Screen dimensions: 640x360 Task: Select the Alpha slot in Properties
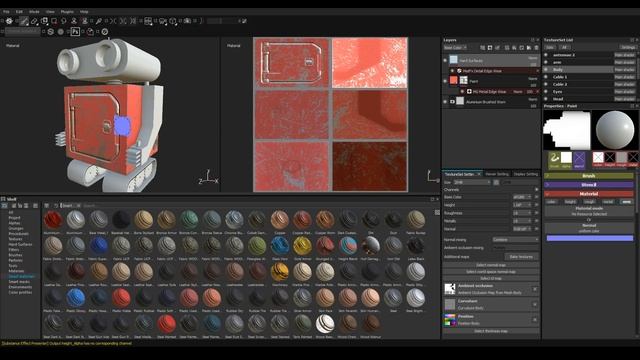pyautogui.click(x=566, y=159)
